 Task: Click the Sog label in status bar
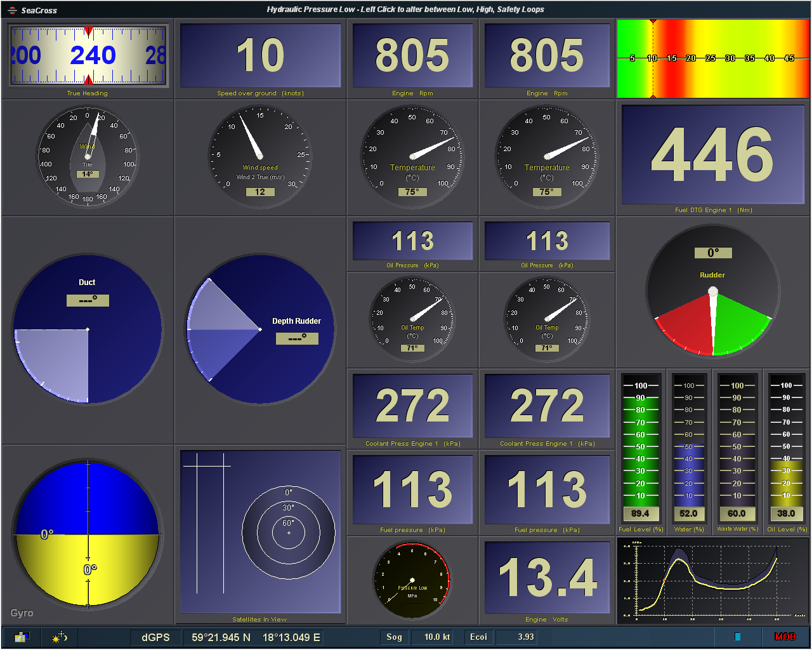pyautogui.click(x=394, y=637)
